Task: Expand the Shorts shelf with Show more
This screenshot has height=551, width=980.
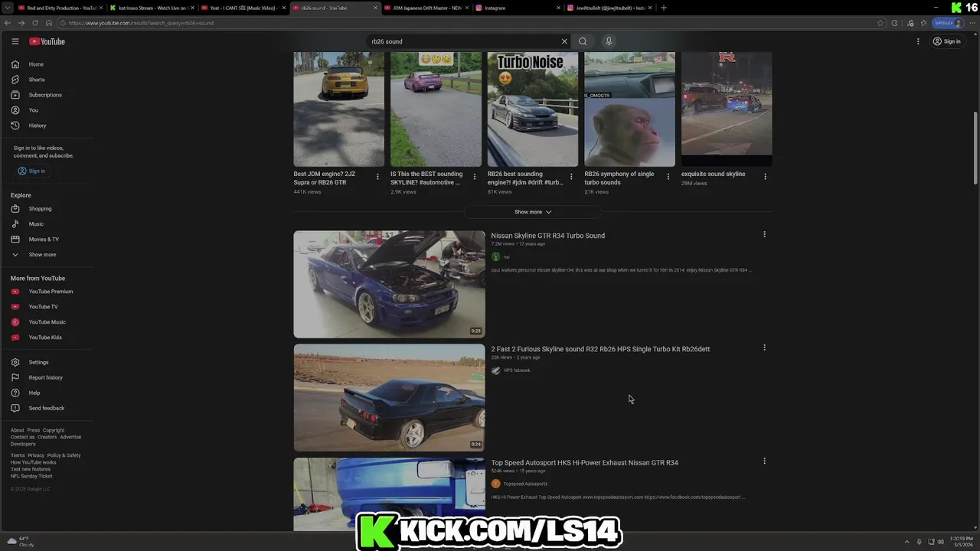Action: click(x=533, y=212)
